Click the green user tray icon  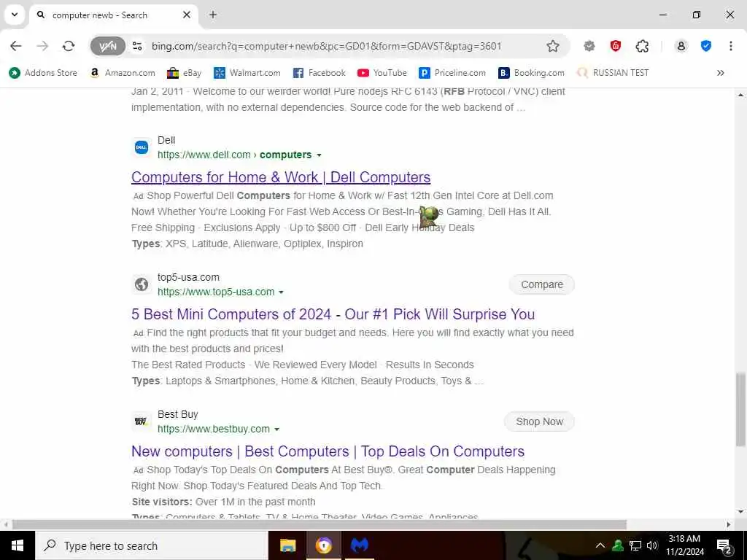point(618,545)
